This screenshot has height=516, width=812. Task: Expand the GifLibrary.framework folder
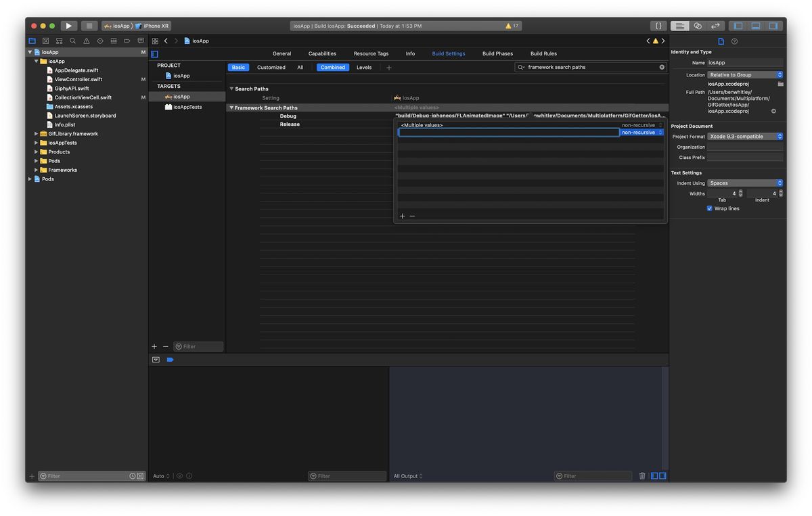tap(36, 134)
